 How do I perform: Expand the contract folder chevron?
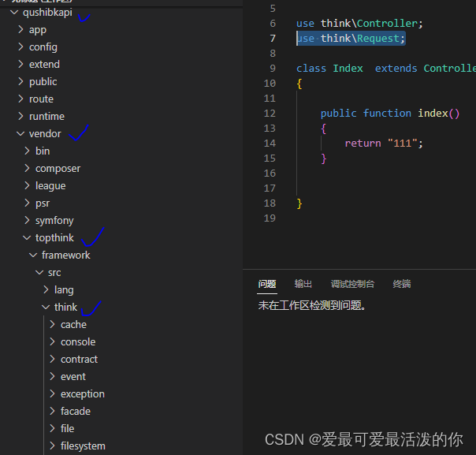(53, 359)
